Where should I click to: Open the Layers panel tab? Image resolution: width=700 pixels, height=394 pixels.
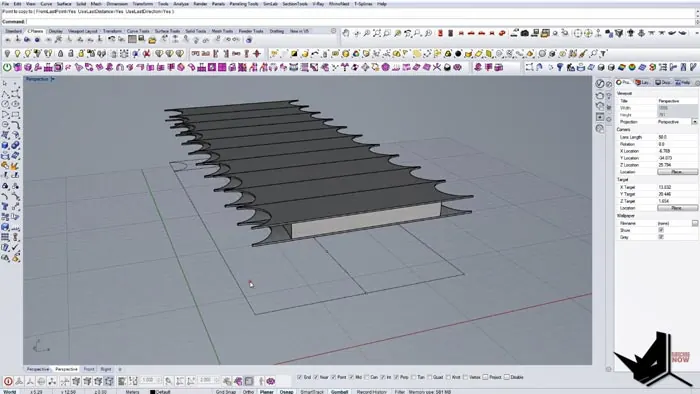643,83
